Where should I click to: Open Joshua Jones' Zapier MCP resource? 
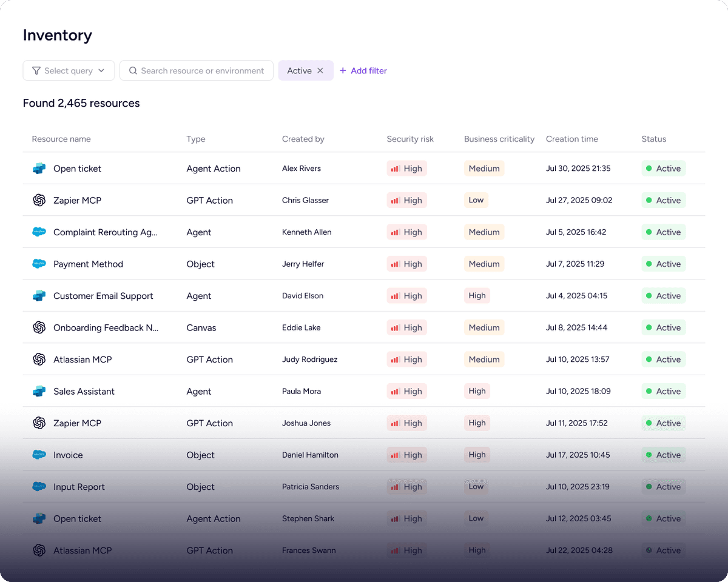tap(77, 423)
